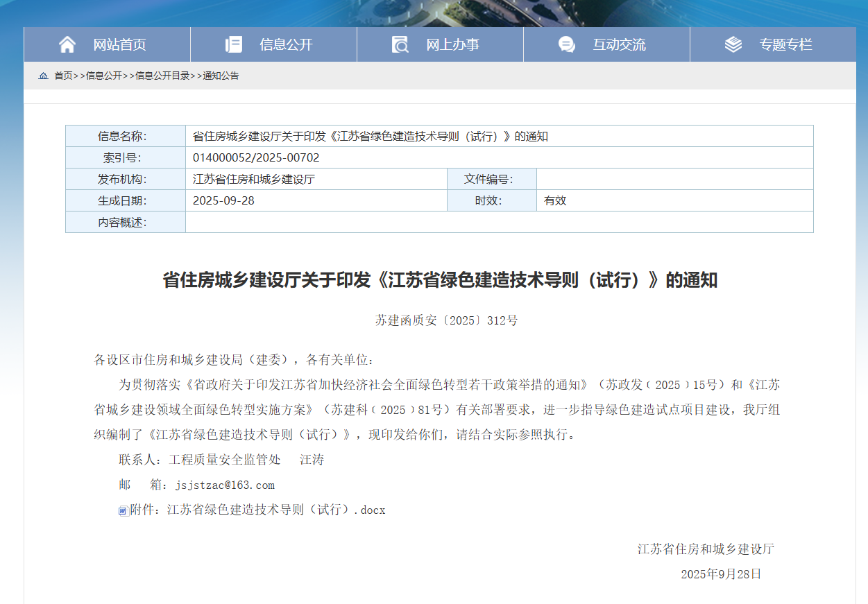The image size is (868, 604).
Task: Click the layers icon beside 专题专栏
Action: point(733,44)
